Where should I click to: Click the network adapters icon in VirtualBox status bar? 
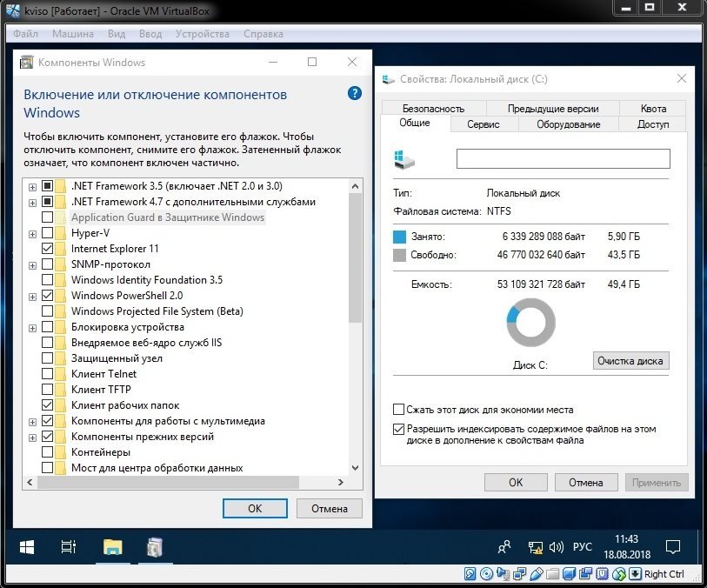point(519,573)
